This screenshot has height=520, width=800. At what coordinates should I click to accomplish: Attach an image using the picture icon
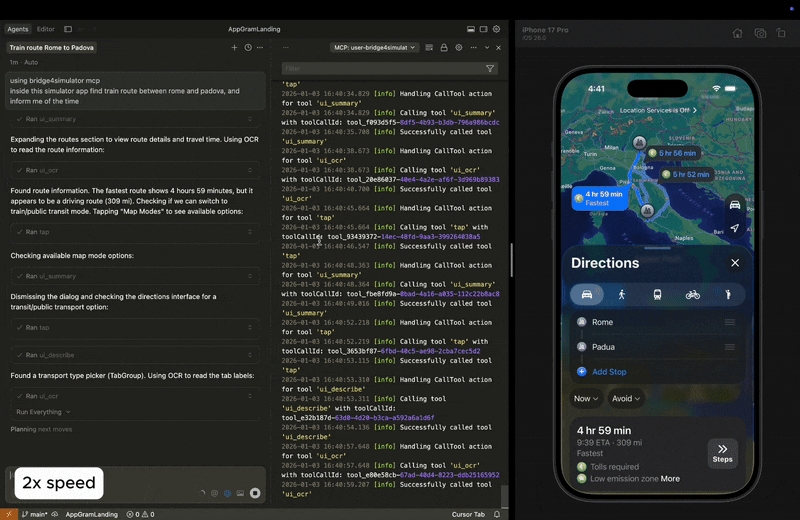point(240,493)
